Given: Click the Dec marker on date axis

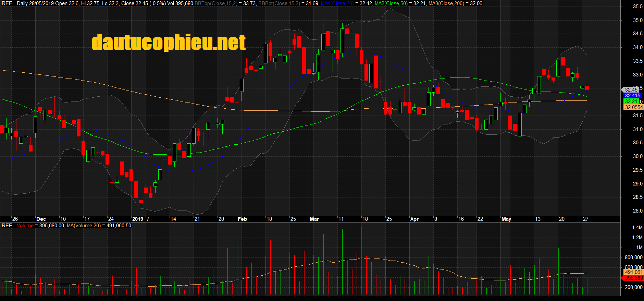Looking at the screenshot, I should [41, 219].
